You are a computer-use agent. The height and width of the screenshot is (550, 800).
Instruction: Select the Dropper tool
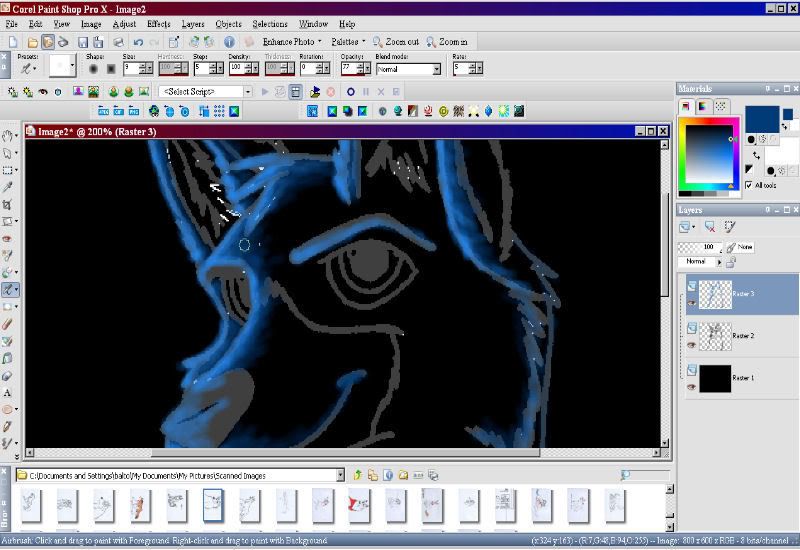tap(7, 187)
